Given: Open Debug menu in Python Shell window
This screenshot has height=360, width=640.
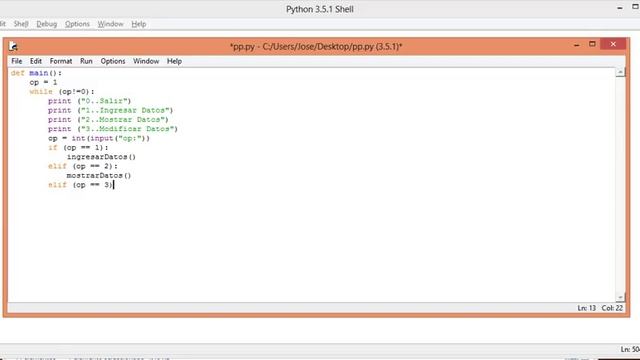Looking at the screenshot, I should 47,24.
